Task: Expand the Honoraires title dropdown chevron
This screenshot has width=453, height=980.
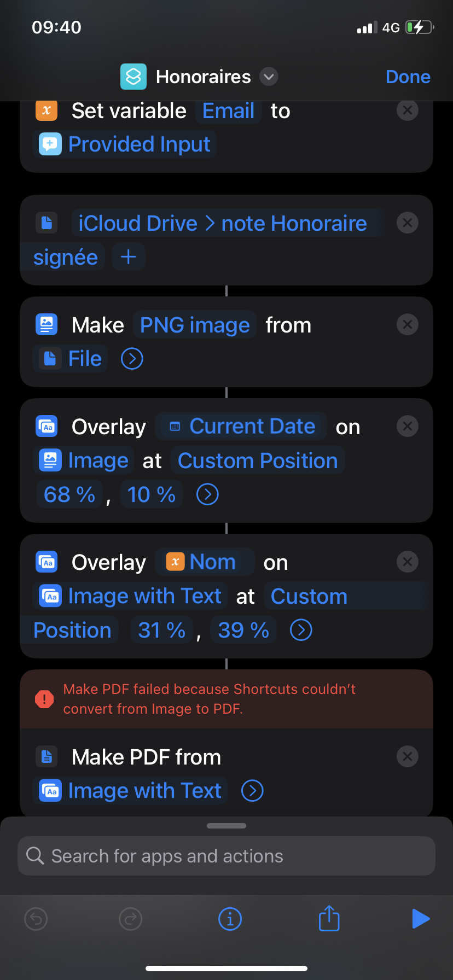Action: tap(269, 77)
